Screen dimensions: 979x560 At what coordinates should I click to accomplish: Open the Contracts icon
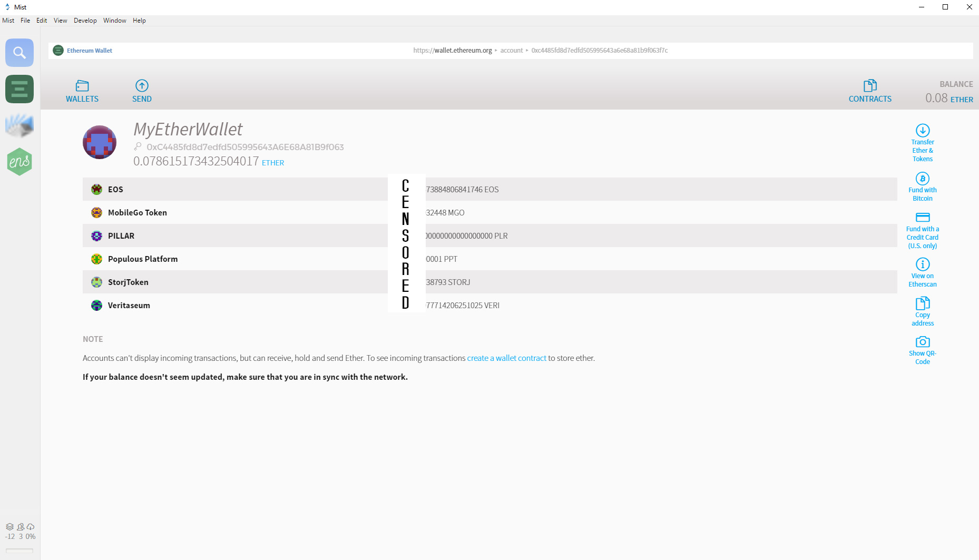(870, 85)
